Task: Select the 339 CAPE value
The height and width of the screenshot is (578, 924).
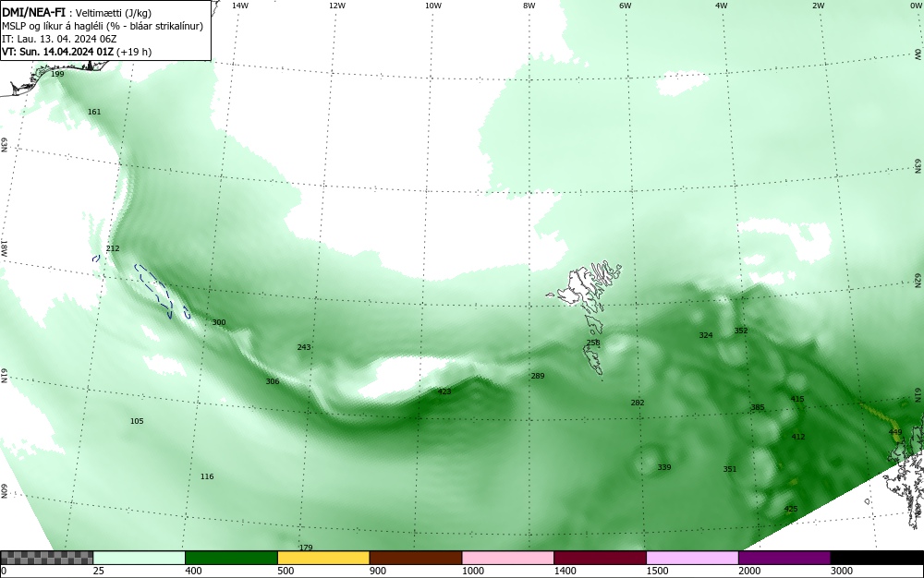Action: pyautogui.click(x=664, y=467)
